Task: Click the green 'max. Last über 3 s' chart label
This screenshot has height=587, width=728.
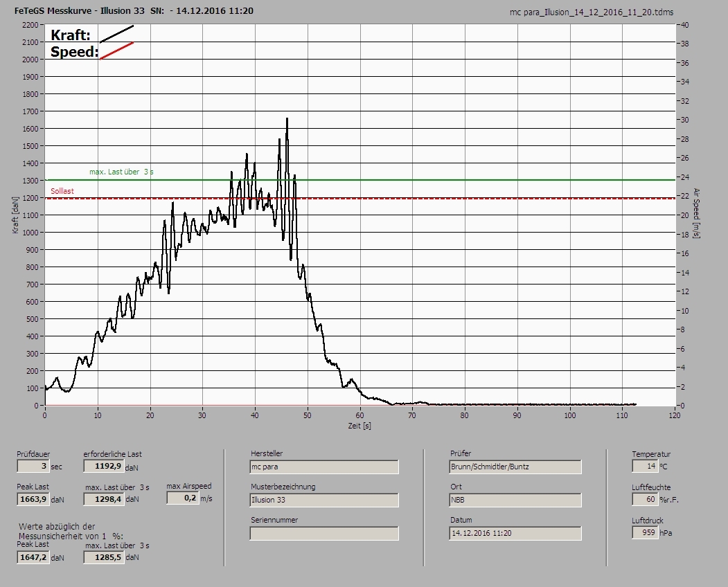Action: [121, 172]
